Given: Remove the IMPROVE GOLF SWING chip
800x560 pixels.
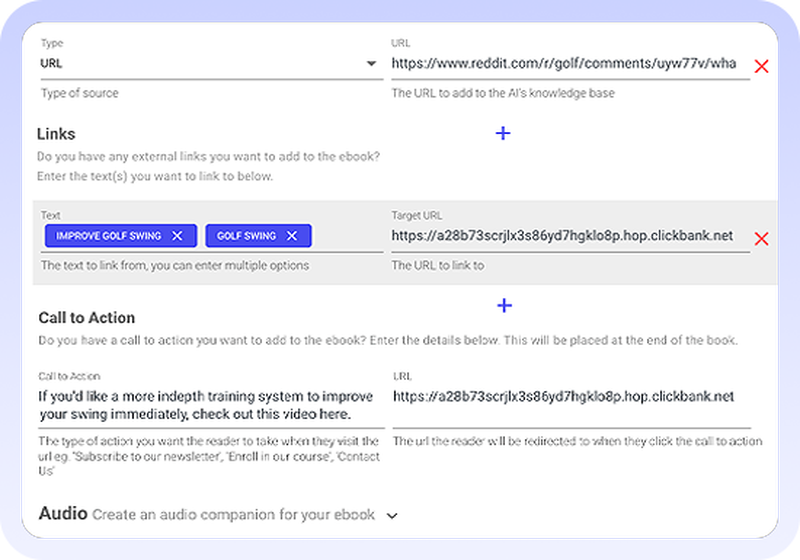Looking at the screenshot, I should pos(177,236).
